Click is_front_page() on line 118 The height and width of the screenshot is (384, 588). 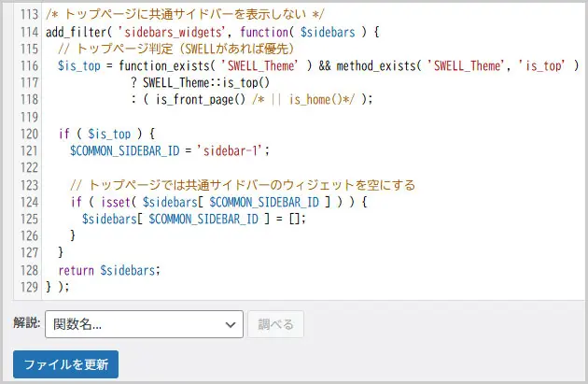[x=201, y=100]
